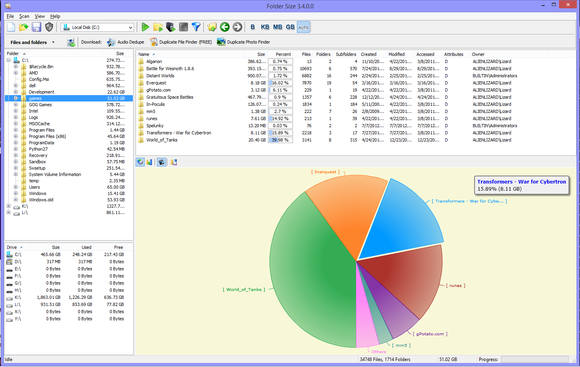This screenshot has height=367, width=580.
Task: Click the scan computer icon
Action: [171, 27]
